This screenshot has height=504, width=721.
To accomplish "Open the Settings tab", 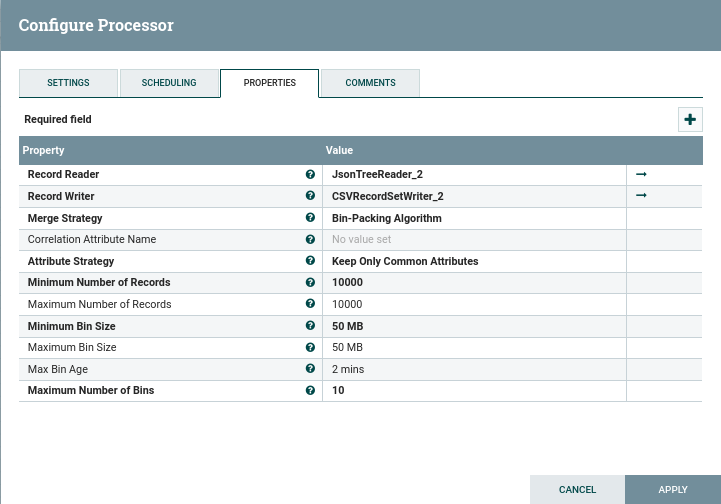I will tap(68, 83).
